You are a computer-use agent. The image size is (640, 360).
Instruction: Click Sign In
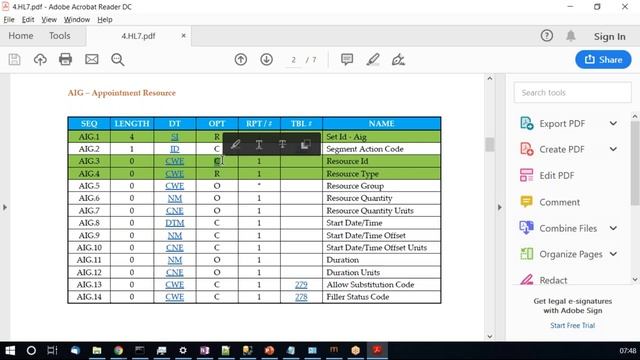point(609,36)
